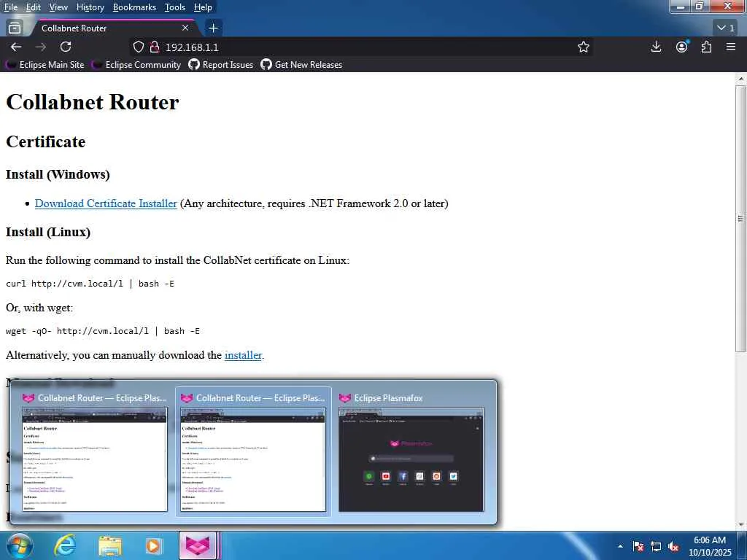
Task: Open the File menu
Action: 10,7
